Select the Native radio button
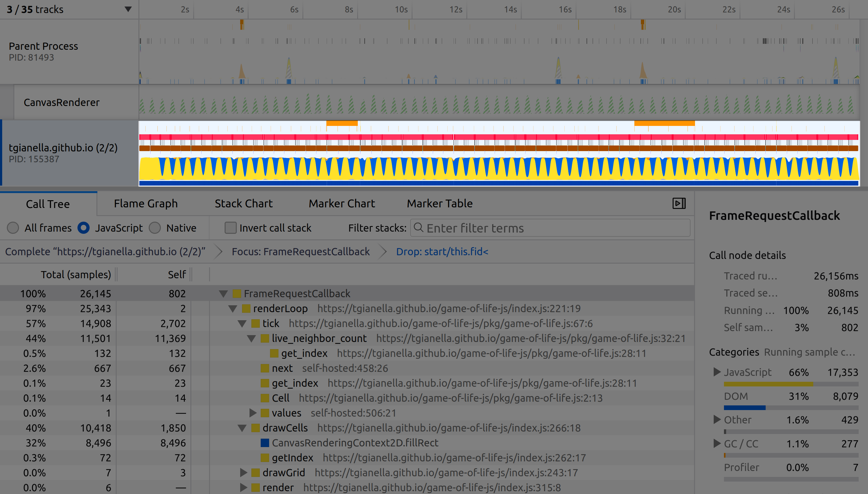This screenshot has height=494, width=868. point(155,228)
